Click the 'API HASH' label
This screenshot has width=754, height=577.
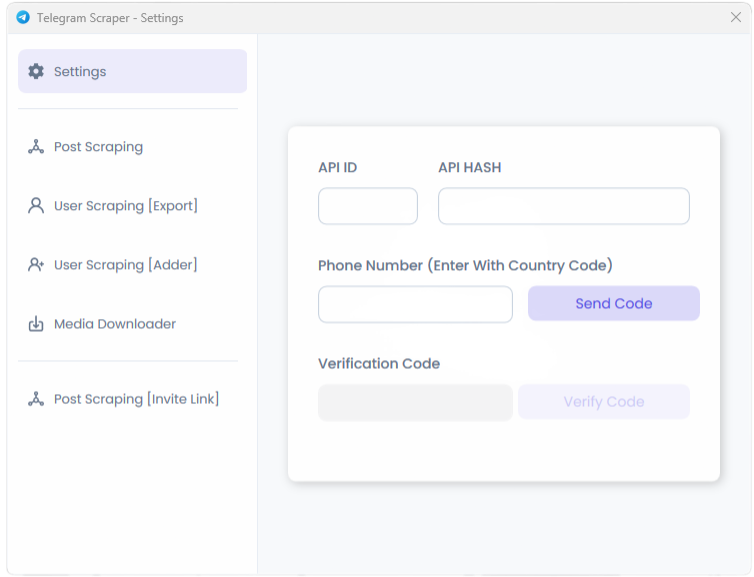[470, 167]
